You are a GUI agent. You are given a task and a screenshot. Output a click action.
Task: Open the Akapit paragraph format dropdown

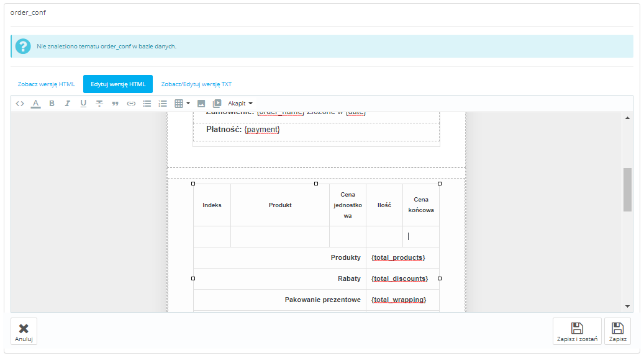pyautogui.click(x=240, y=104)
